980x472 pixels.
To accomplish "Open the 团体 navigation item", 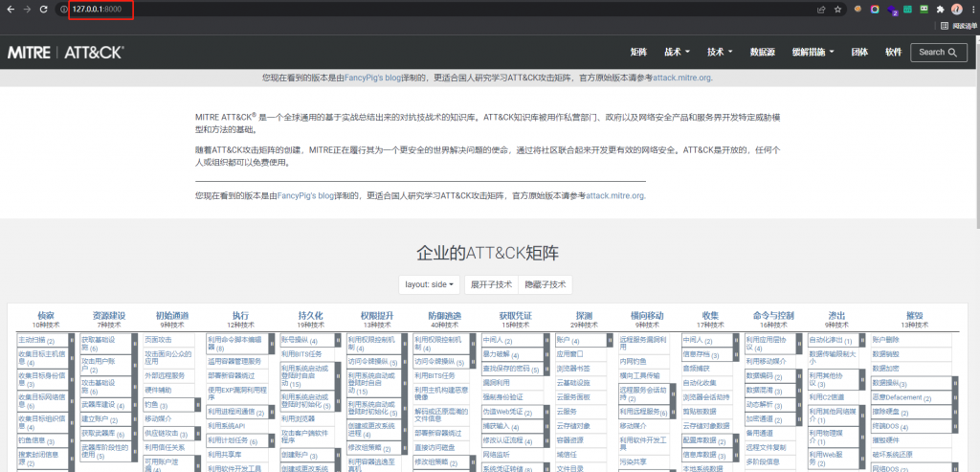I will (859, 52).
